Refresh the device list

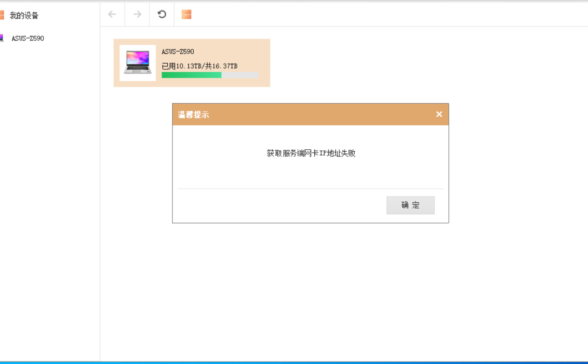coord(162,14)
